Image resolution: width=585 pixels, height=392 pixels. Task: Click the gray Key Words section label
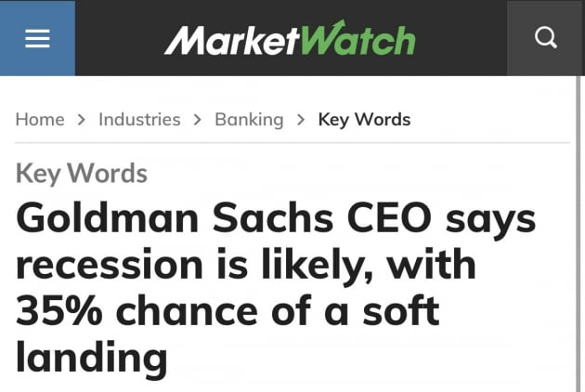[82, 173]
